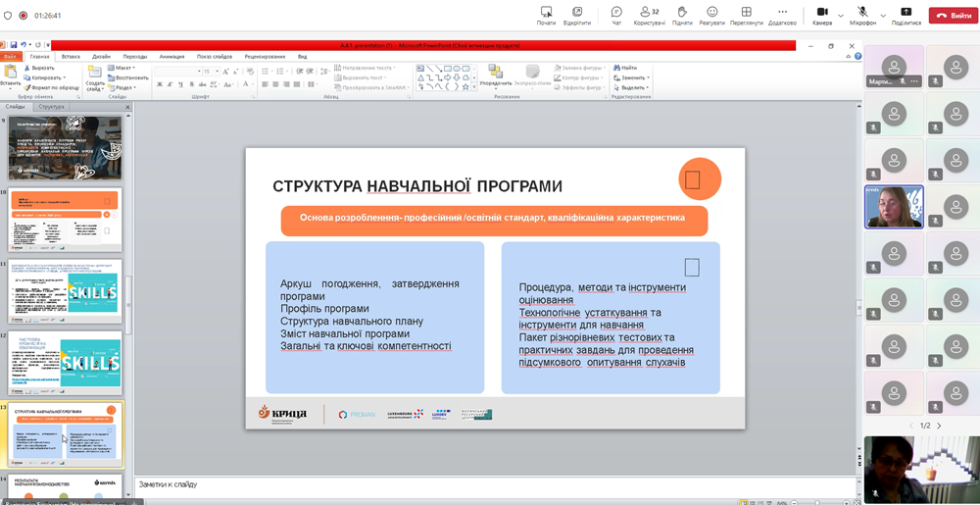This screenshot has width=980, height=505.
Task: Raise hand with Підняти button
Action: click(682, 16)
